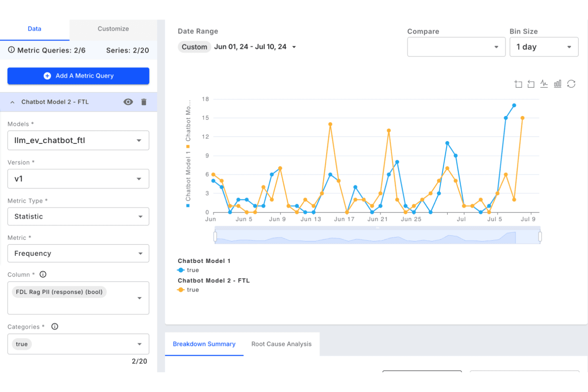The width and height of the screenshot is (588, 392).
Task: Click left handle of chart range slider
Action: (x=215, y=237)
